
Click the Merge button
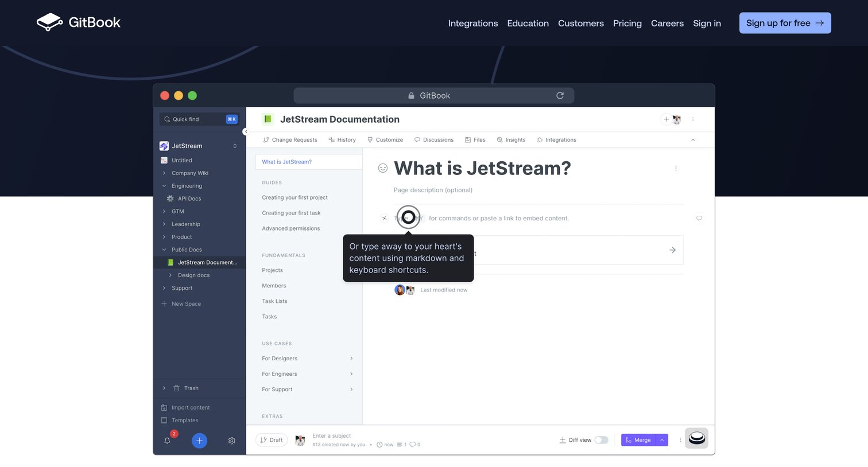[638, 440]
